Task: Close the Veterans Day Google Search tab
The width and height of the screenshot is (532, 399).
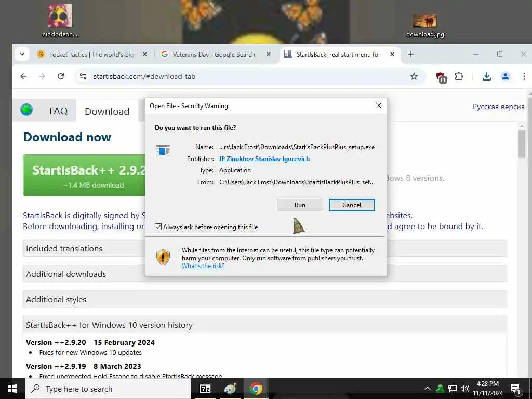Action: (x=269, y=54)
